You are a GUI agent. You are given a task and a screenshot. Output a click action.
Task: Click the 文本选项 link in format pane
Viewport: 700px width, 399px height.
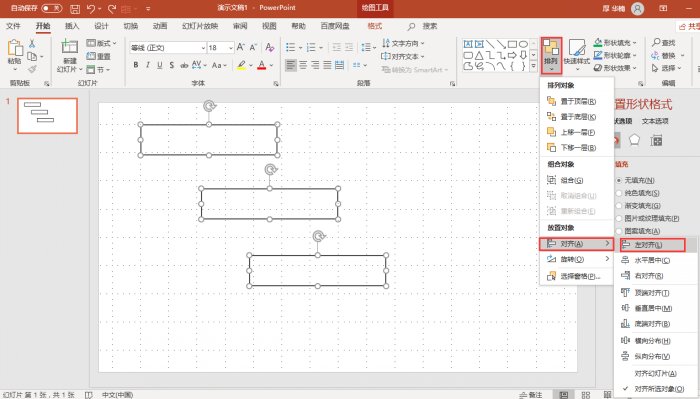coord(655,121)
